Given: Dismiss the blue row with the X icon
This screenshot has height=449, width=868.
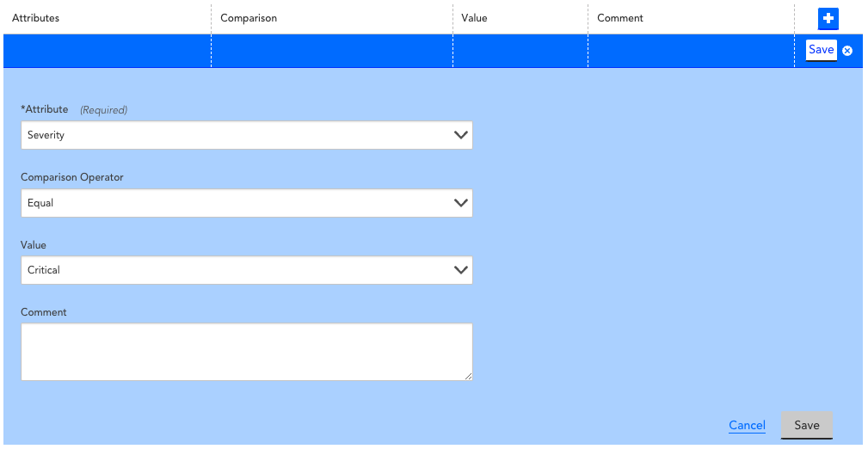Looking at the screenshot, I should [847, 51].
